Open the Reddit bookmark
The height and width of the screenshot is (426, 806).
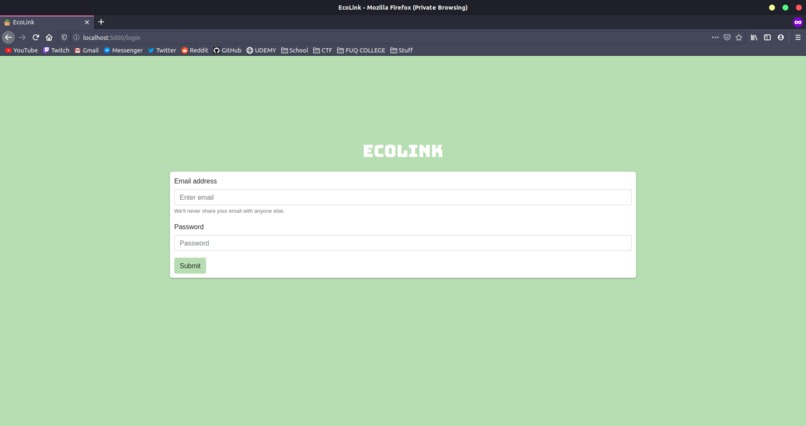point(195,50)
